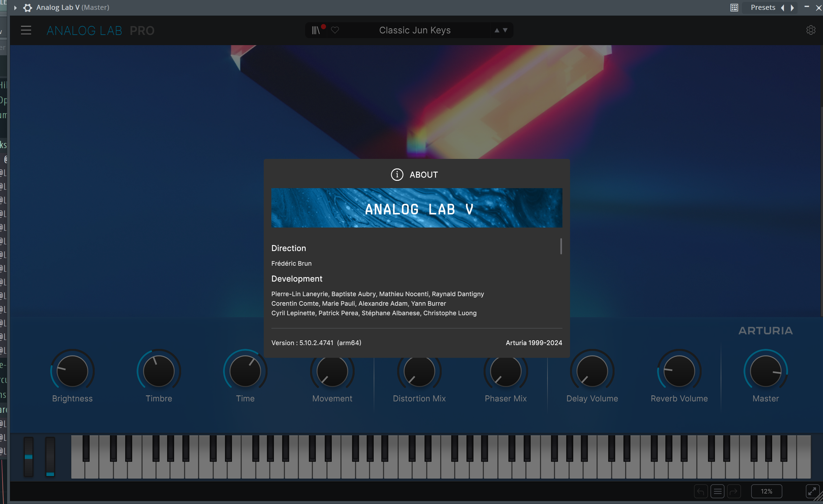Open FL Studio plugin options gear

click(28, 7)
